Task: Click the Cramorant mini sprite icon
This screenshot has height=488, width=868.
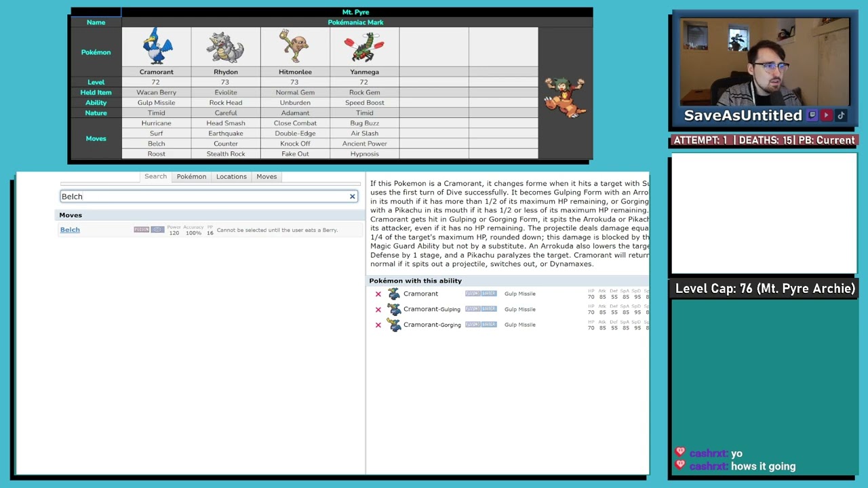Action: 394,293
